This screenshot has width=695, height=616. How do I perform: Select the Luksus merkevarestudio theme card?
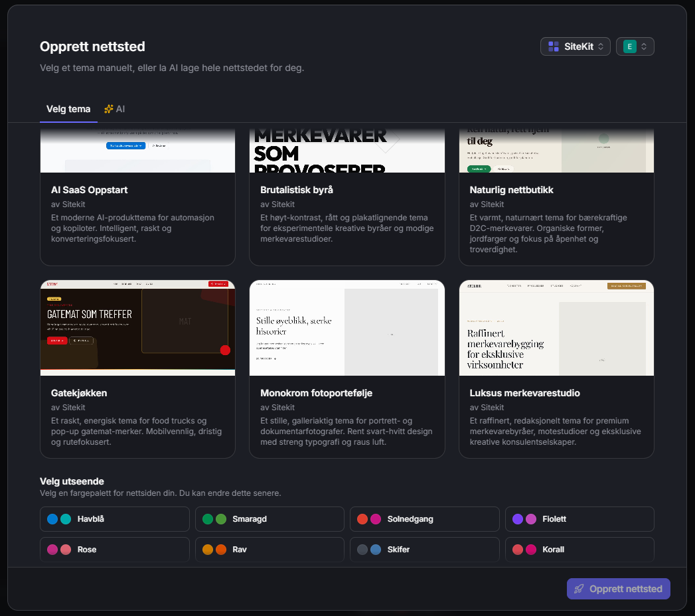[x=556, y=368]
